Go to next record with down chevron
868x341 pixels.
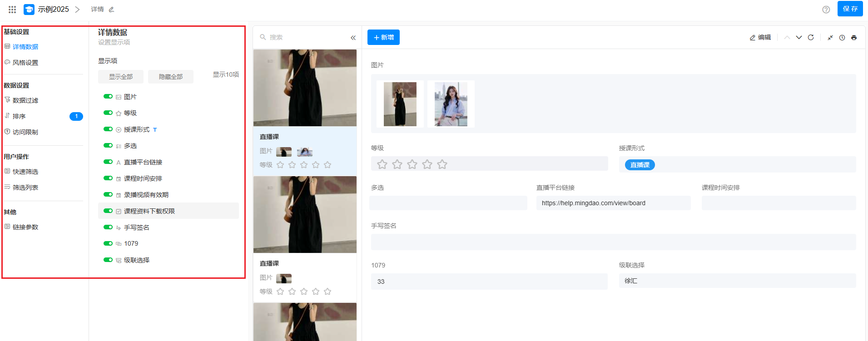click(x=799, y=37)
